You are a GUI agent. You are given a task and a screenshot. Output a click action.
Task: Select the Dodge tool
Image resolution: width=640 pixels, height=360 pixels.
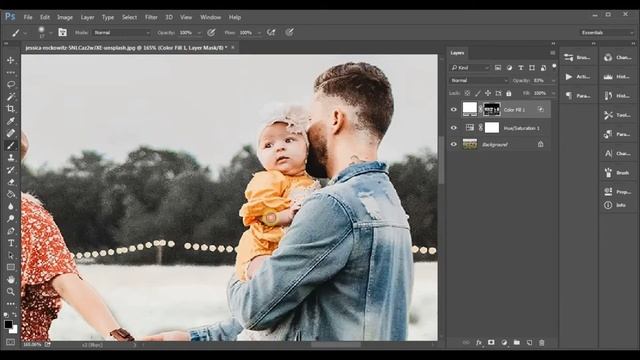[x=11, y=219]
